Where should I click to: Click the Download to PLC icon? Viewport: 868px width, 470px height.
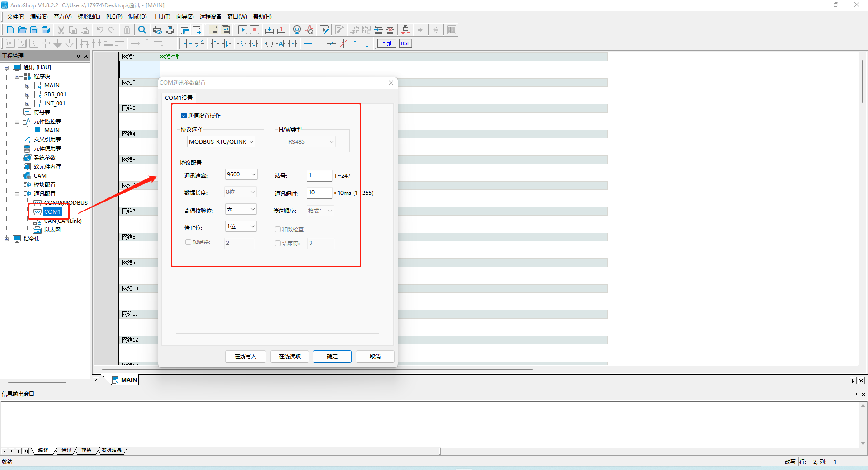(x=269, y=30)
